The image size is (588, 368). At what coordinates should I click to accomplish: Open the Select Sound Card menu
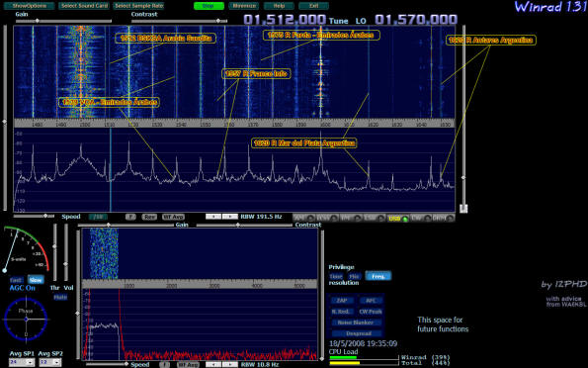(84, 6)
